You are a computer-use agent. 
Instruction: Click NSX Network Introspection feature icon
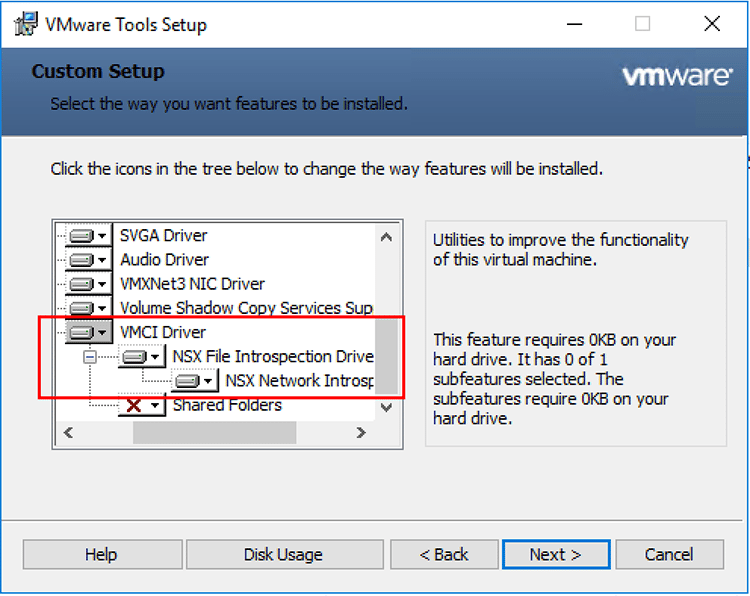[x=194, y=381]
